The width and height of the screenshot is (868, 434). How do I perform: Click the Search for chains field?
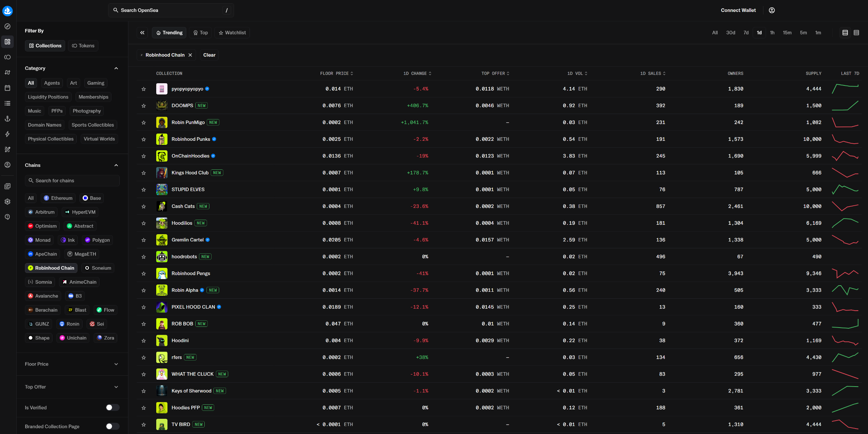point(72,181)
